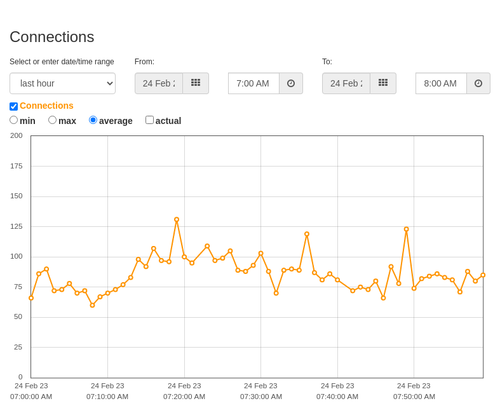This screenshot has height=403, width=500.
Task: Click the 'To:' label
Action: tap(327, 62)
